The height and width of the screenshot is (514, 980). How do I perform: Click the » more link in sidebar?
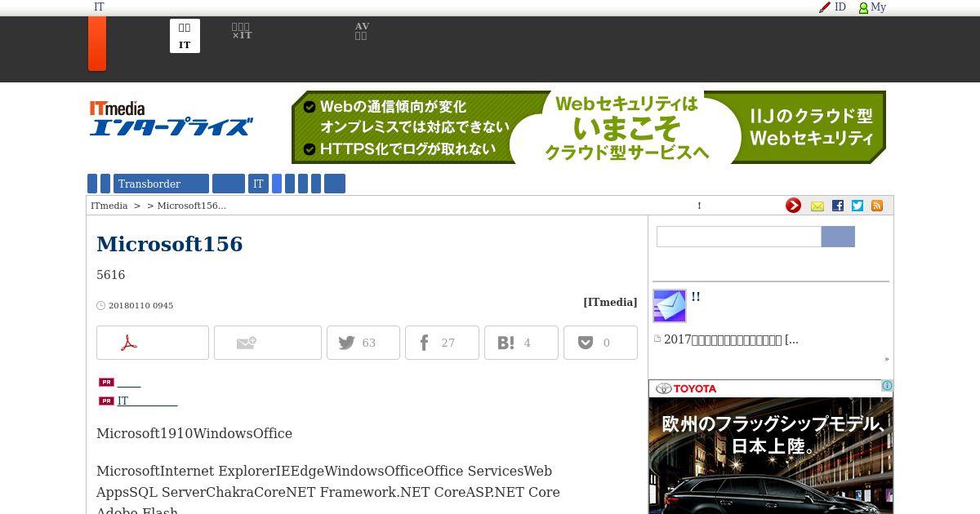pyautogui.click(x=886, y=359)
